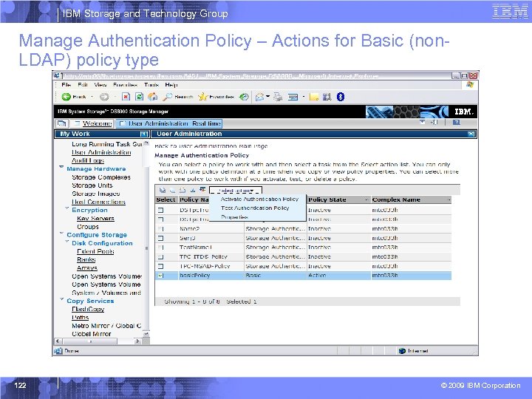
Task: Click the Refresh page icon
Action: pos(139,97)
